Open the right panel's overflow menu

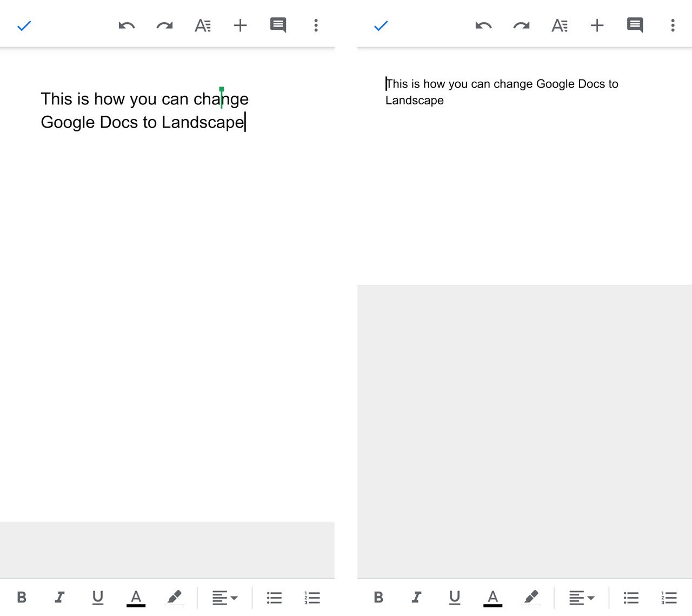[673, 25]
